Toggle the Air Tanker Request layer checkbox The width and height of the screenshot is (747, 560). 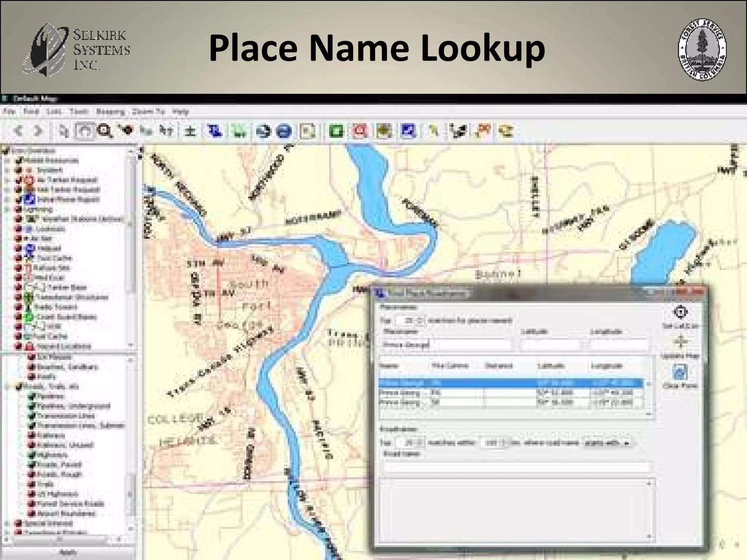pos(18,180)
